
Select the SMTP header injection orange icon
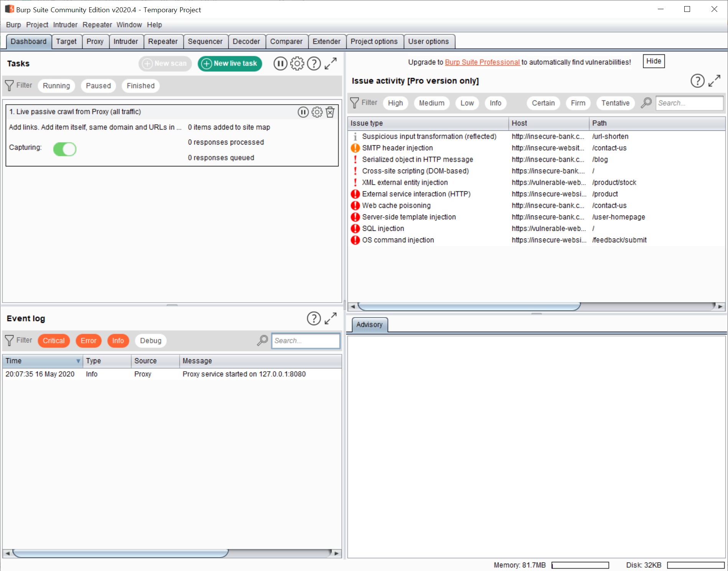click(x=356, y=148)
